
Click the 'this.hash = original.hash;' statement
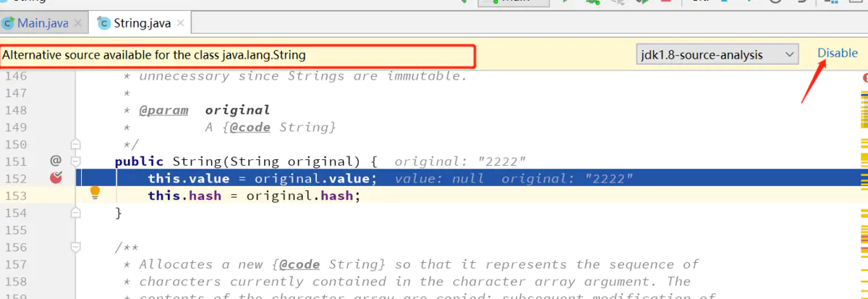tap(254, 195)
